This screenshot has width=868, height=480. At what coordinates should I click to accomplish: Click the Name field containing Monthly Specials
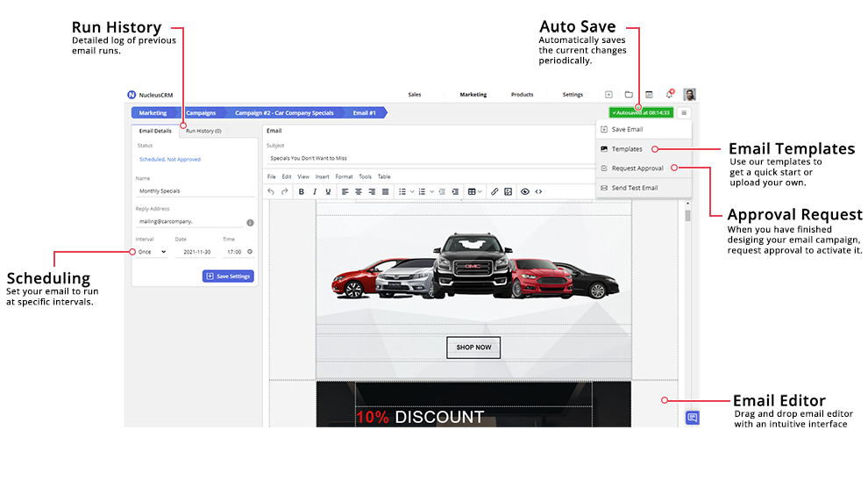coord(195,190)
